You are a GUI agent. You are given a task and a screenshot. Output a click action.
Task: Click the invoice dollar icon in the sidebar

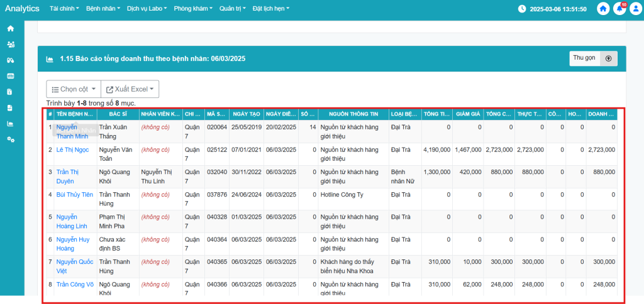(x=10, y=92)
